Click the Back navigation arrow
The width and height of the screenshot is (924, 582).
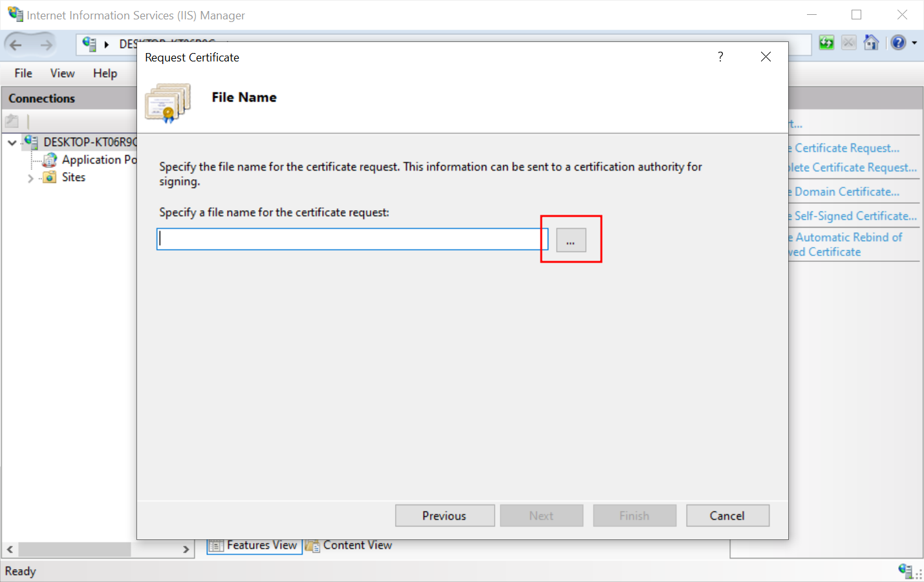point(16,45)
